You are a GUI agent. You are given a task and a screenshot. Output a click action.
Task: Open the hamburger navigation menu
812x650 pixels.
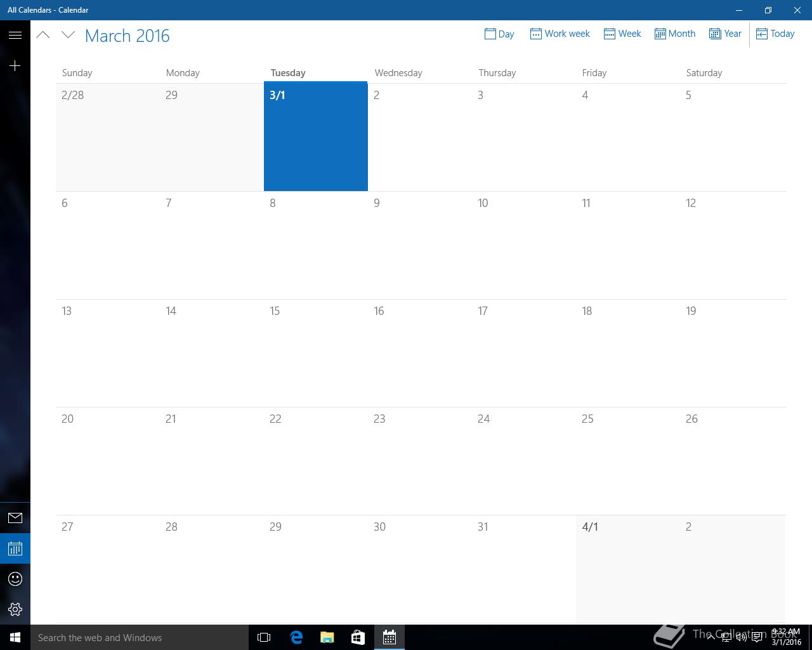click(x=15, y=35)
